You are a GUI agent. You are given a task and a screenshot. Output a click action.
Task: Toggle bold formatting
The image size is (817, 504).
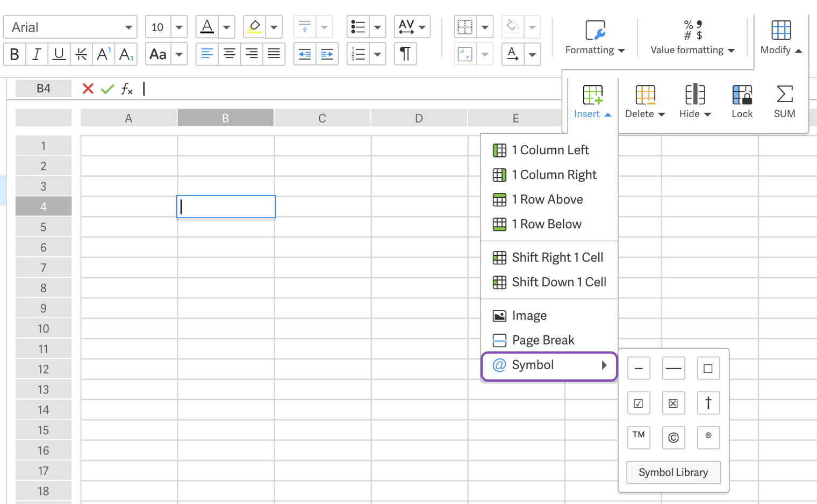coord(15,54)
